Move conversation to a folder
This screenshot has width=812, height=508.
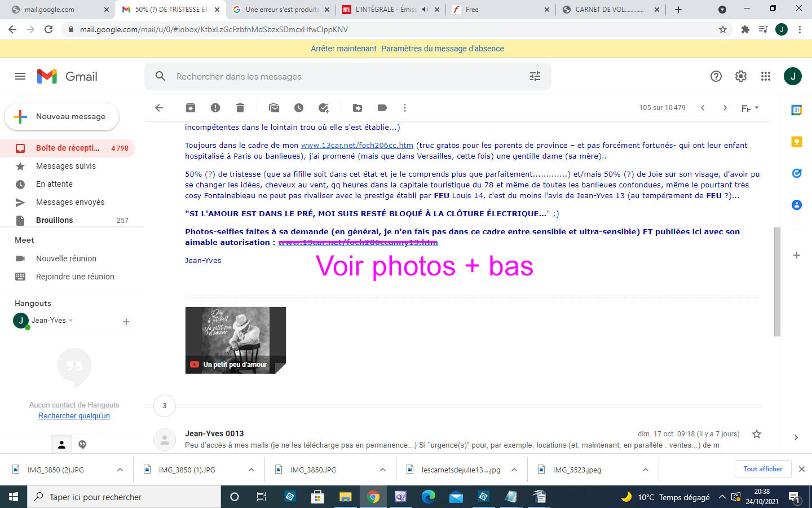358,108
